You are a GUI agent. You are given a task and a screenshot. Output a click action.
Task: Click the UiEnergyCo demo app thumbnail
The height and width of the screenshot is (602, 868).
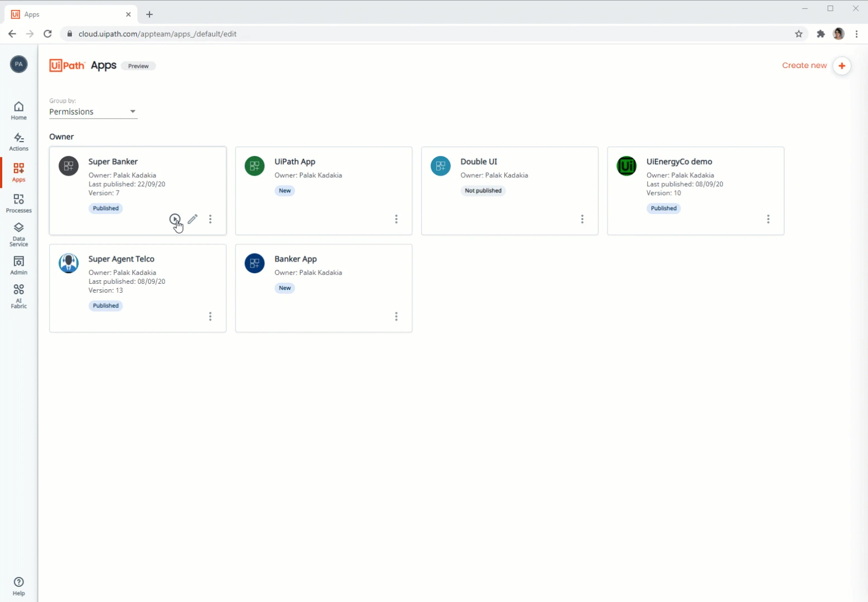point(626,166)
